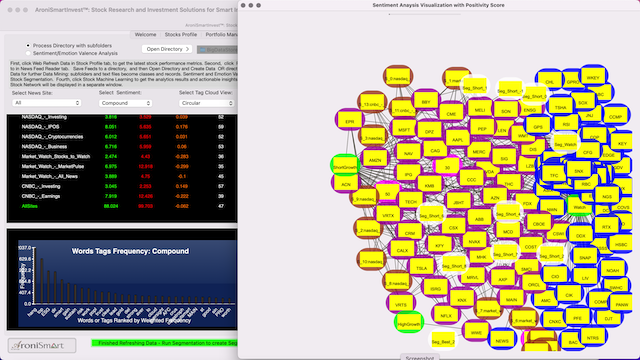Screen dimensions: 640x360
Task: Click the MSFT stock node
Action: tap(404, 130)
